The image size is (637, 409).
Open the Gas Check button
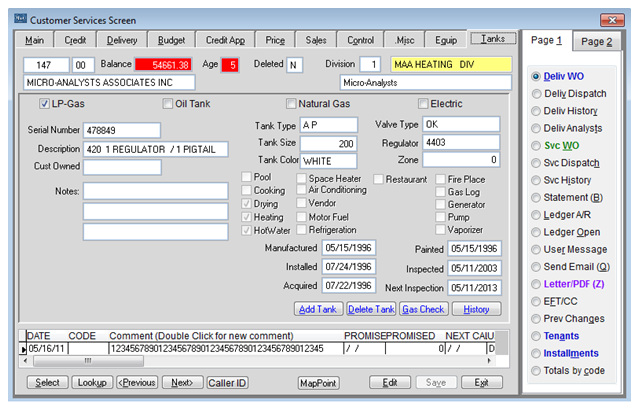coord(423,309)
